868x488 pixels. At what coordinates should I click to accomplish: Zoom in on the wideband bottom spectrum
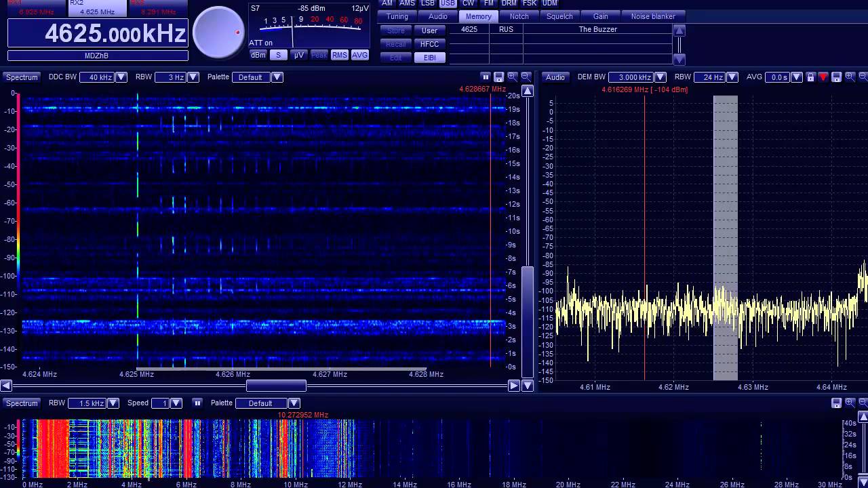850,403
